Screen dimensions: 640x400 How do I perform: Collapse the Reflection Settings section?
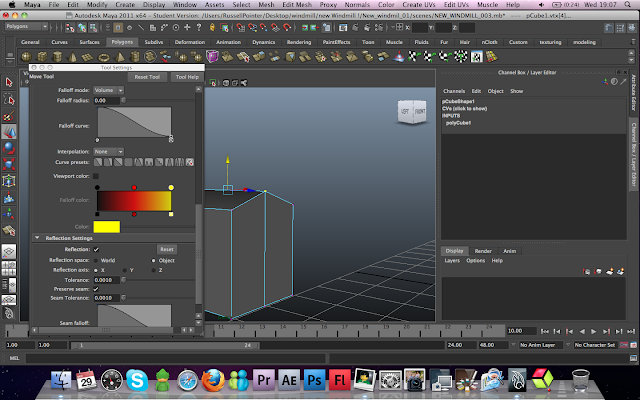pyautogui.click(x=38, y=238)
